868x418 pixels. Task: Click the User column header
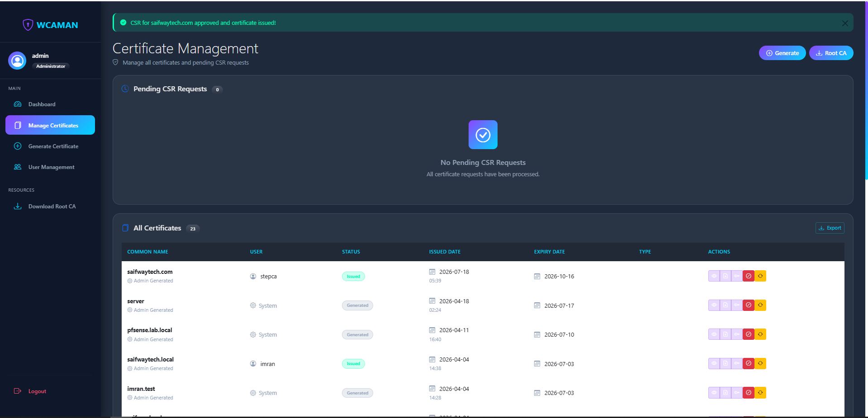256,252
